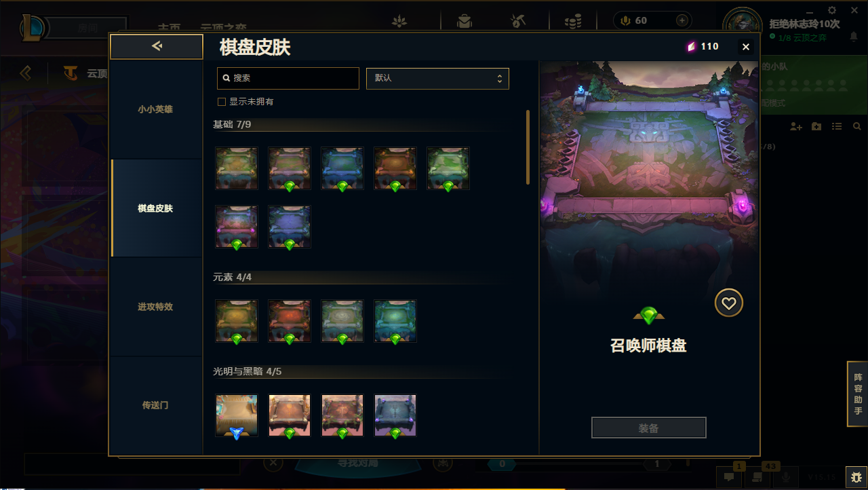Viewport: 868px width, 490px height.
Task: Click the 搜索 search input field
Action: coord(288,78)
